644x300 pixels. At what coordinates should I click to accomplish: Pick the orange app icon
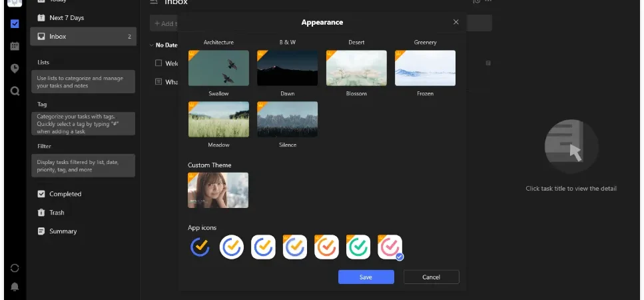[326, 247]
